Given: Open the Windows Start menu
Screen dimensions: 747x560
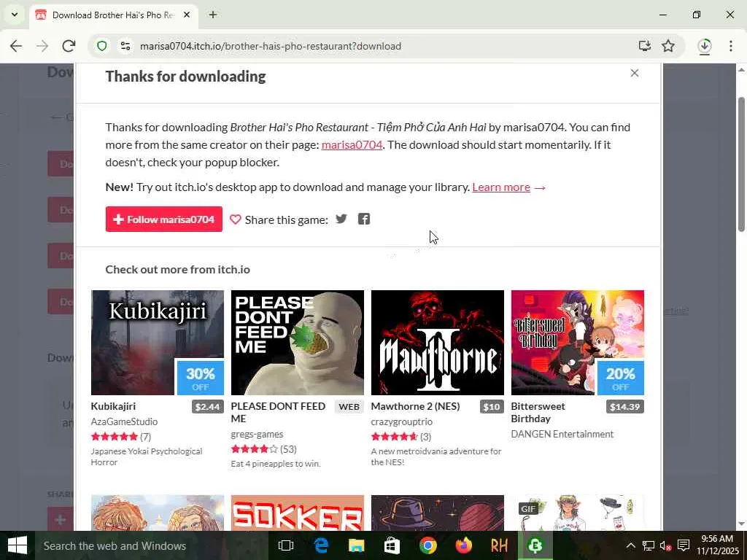Looking at the screenshot, I should point(18,545).
